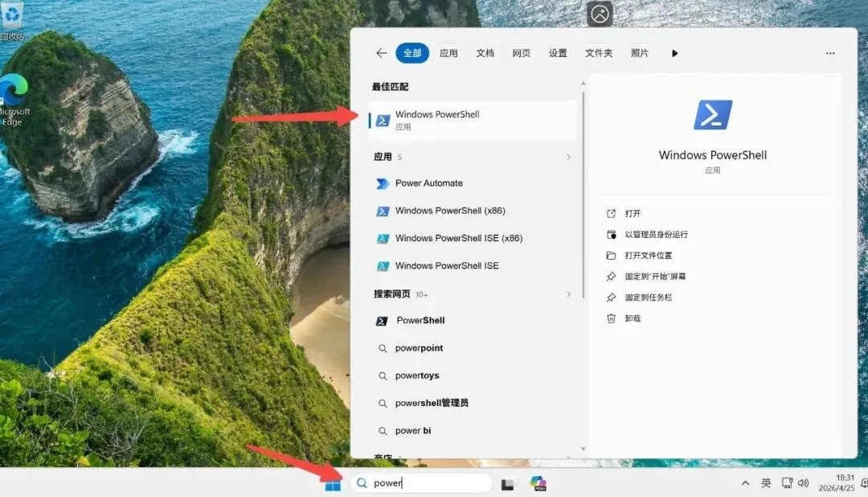Expand the 搜索网页 section chevron
This screenshot has width=868, height=497.
(x=568, y=294)
